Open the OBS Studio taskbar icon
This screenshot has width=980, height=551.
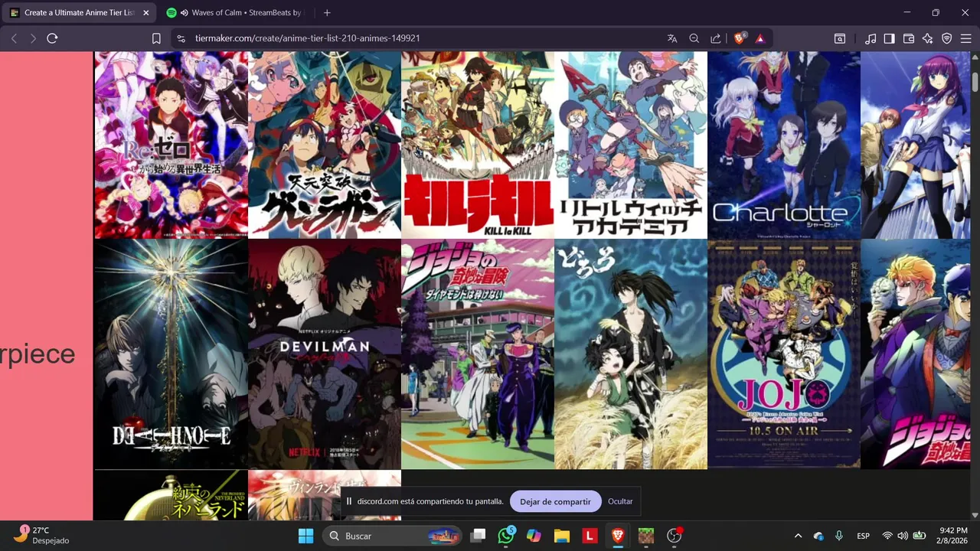[x=675, y=536]
